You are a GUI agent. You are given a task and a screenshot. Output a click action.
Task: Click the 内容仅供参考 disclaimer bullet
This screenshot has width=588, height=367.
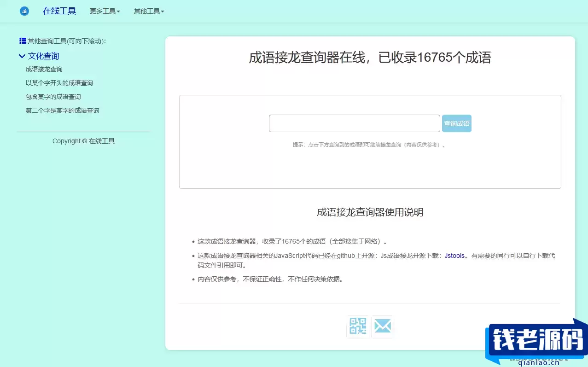click(271, 279)
